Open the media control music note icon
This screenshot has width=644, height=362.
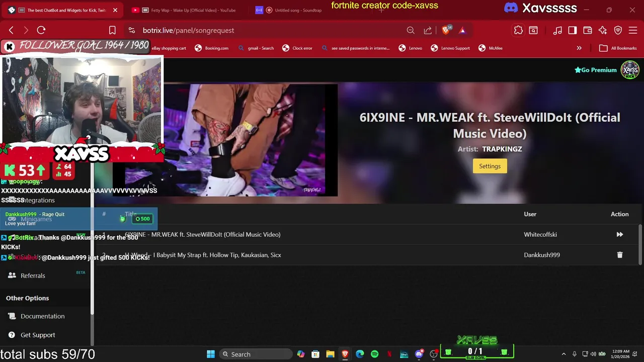(557, 30)
